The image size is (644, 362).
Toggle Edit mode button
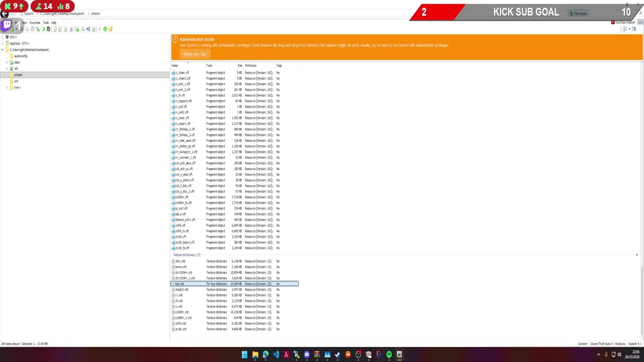pos(578,14)
